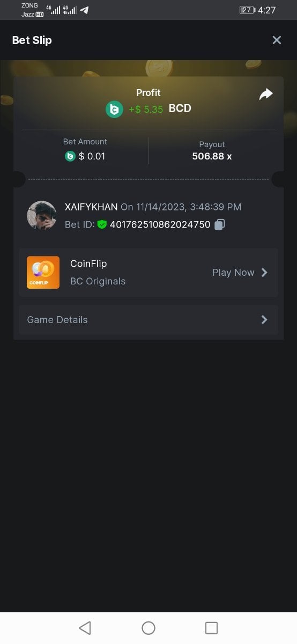Copy the Bet ID with copy icon
Viewport: 297px width, 644px height.
(x=219, y=225)
